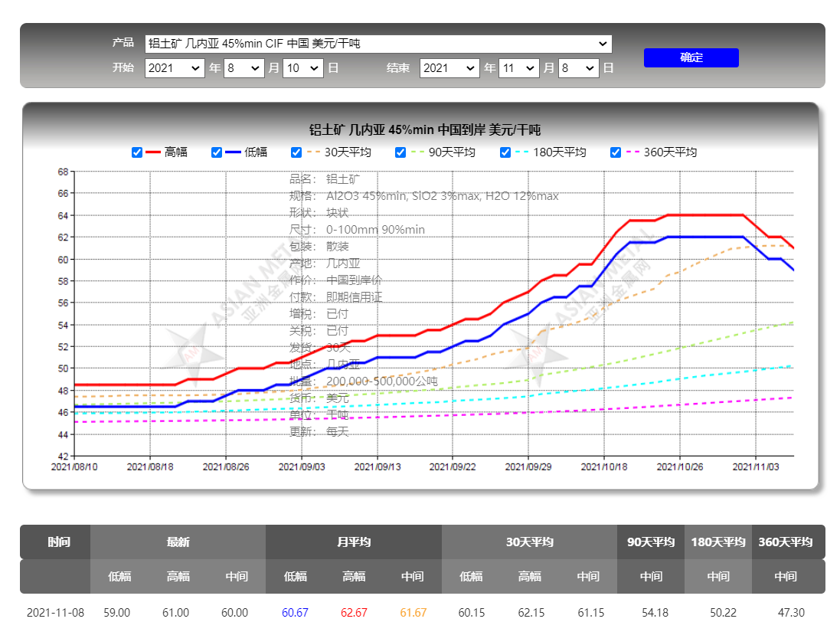840x622 pixels.
Task: Disable the 30天平均 line checkbox
Action: [x=296, y=152]
